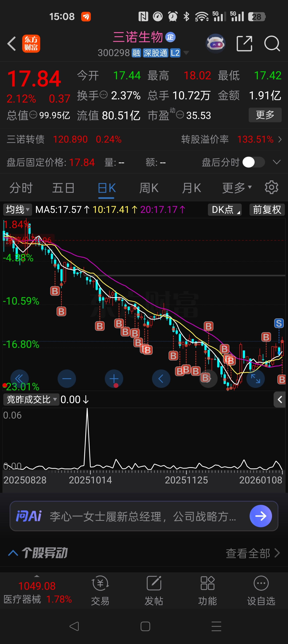Open the 均线 indicator dropdown
The width and height of the screenshot is (288, 644).
pyautogui.click(x=17, y=209)
